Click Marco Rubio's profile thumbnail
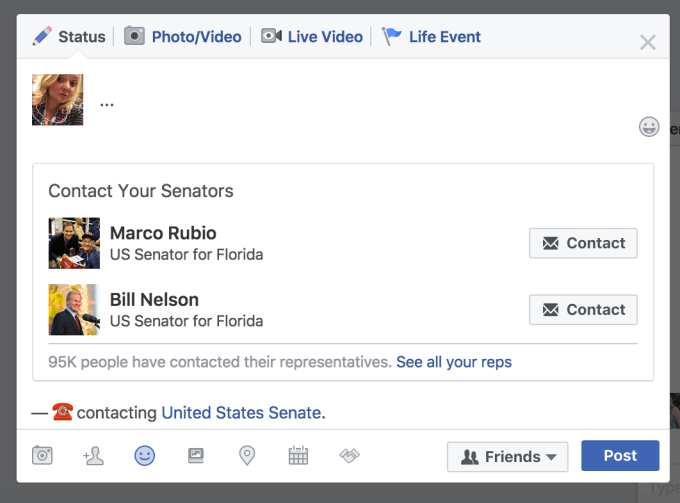 coord(74,243)
